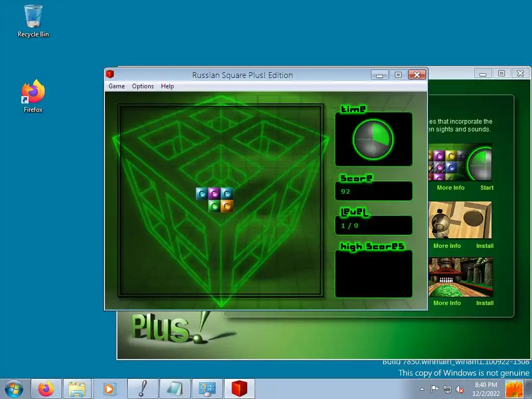Click More Info under the labyrinth ball game

(447, 246)
